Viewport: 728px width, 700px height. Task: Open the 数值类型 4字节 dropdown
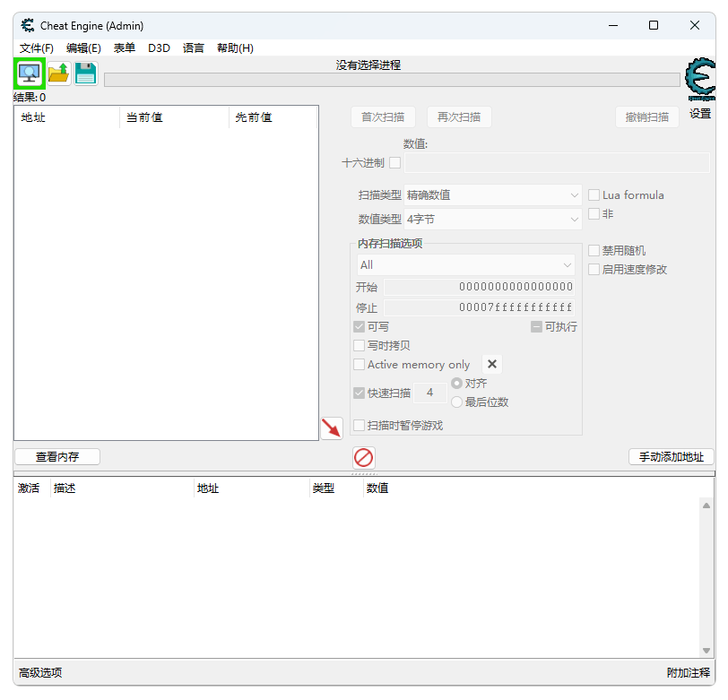pos(493,219)
